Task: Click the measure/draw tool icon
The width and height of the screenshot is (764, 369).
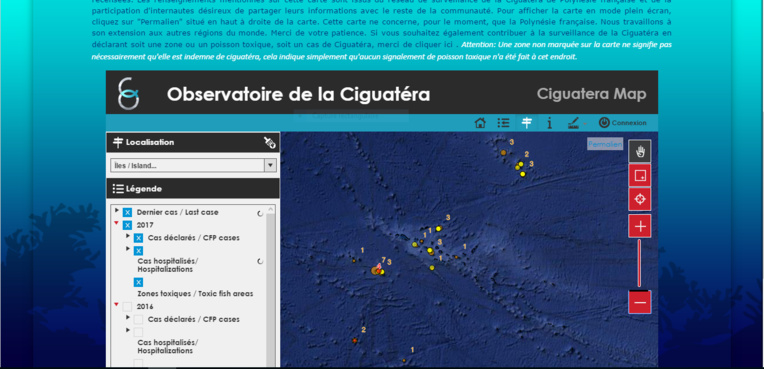Action: pyautogui.click(x=573, y=123)
